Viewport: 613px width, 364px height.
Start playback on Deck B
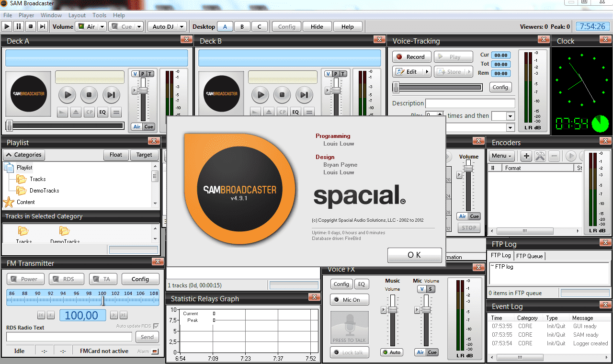(261, 95)
